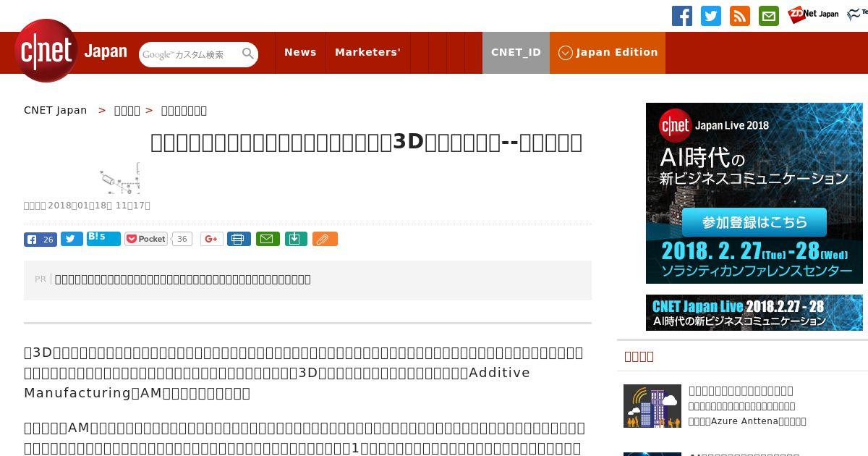The image size is (868, 456).
Task: Open the Twitter icon in top header
Action: [x=711, y=16]
